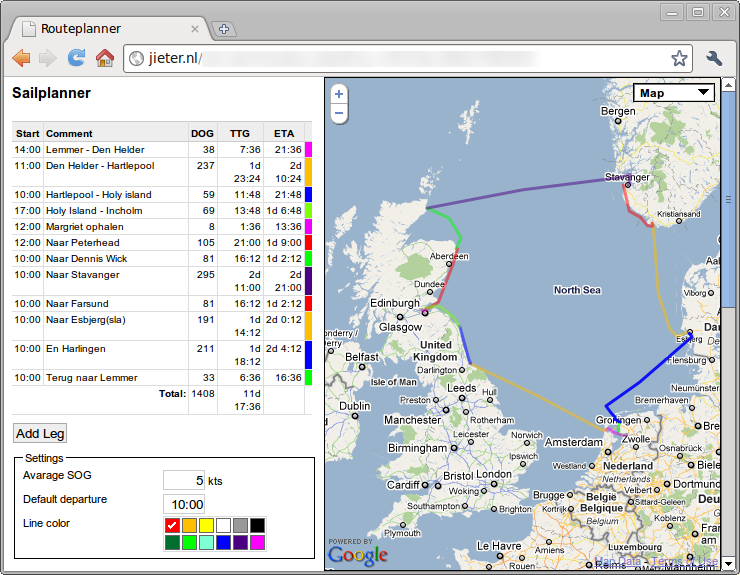Open the Map type dropdown
This screenshot has width=740, height=575.
pos(675,93)
